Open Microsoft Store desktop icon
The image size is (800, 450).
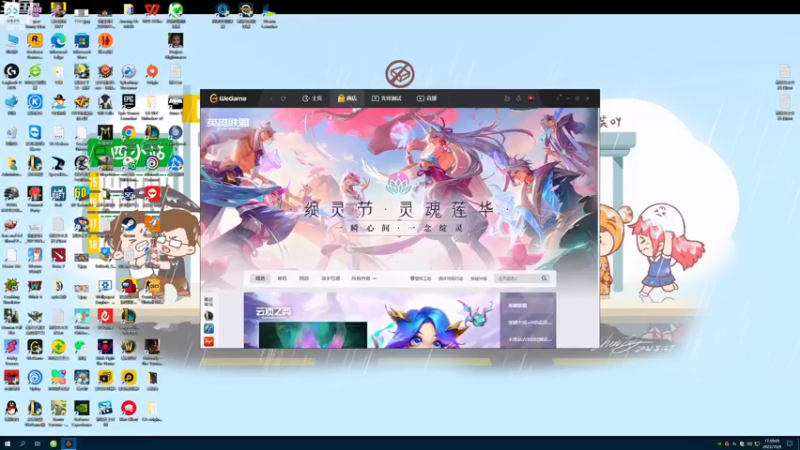tap(82, 40)
